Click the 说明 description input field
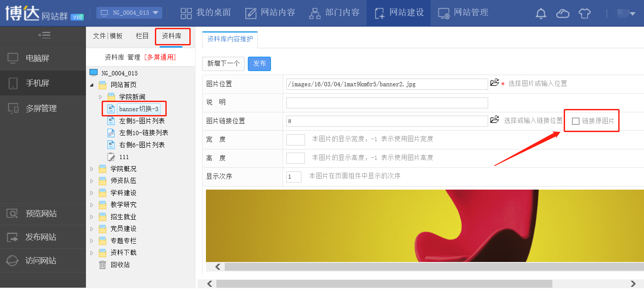The image size is (644, 289). click(x=387, y=102)
